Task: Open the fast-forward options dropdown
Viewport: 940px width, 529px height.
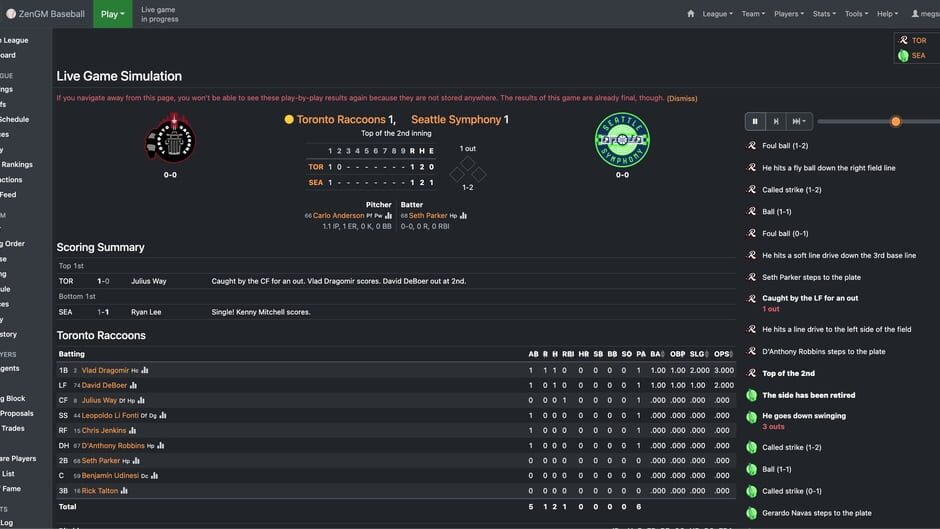Action: pos(798,121)
